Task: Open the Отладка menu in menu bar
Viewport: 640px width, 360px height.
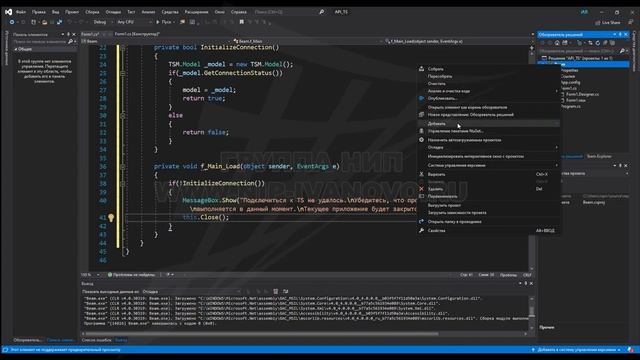Action: [x=113, y=12]
